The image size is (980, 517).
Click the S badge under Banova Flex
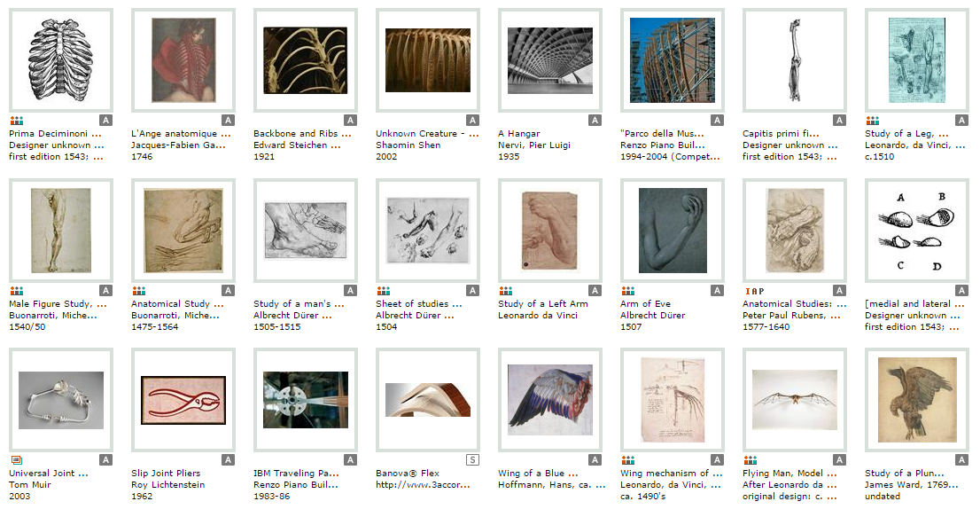pyautogui.click(x=472, y=460)
